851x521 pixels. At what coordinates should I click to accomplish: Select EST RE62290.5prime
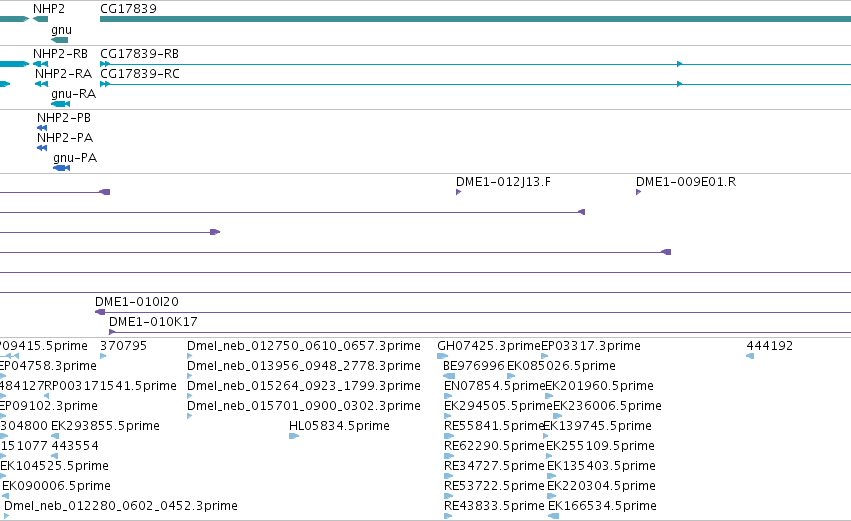494,446
